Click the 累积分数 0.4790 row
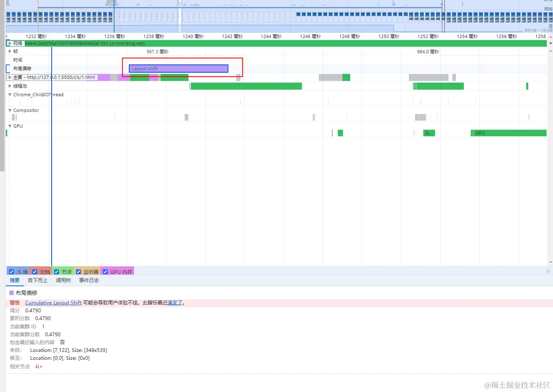Screen dimensions: 553x392 point(30,318)
